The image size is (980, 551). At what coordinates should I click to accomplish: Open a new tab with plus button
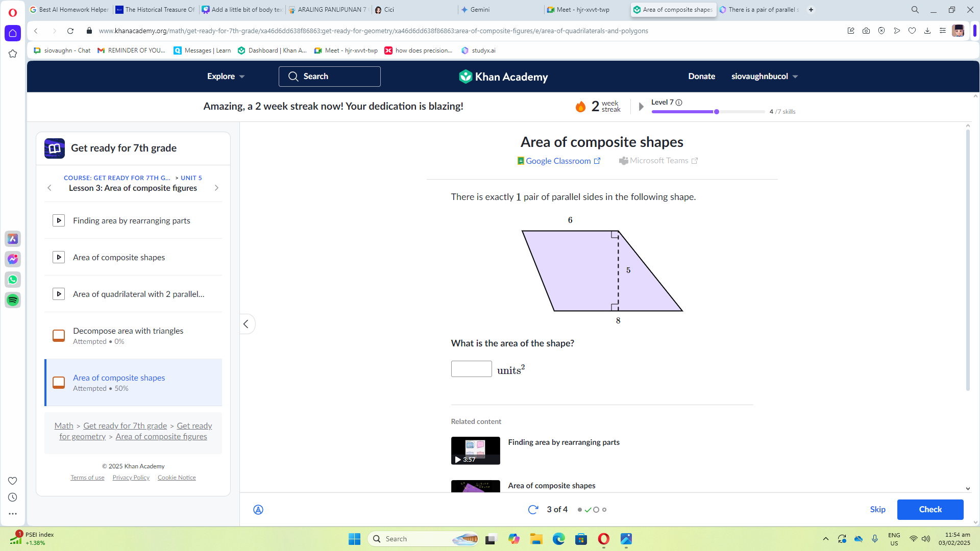coord(811,10)
